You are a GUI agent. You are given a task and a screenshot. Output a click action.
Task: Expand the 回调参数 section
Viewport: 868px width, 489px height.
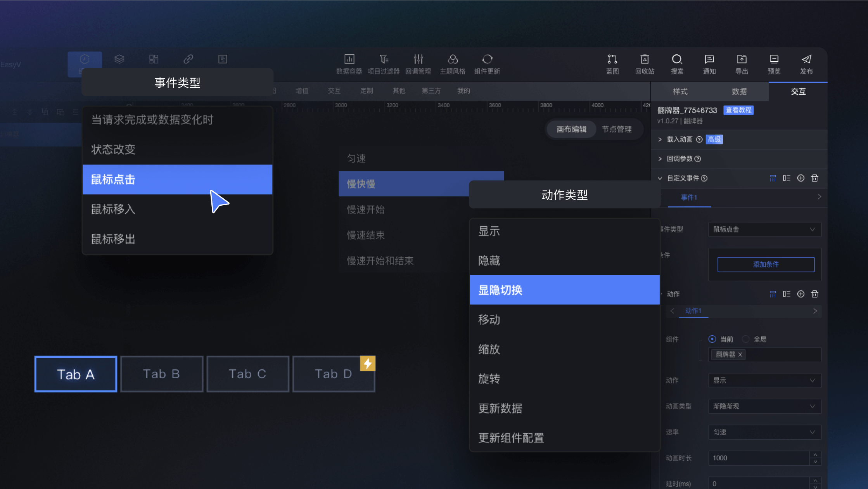(660, 159)
